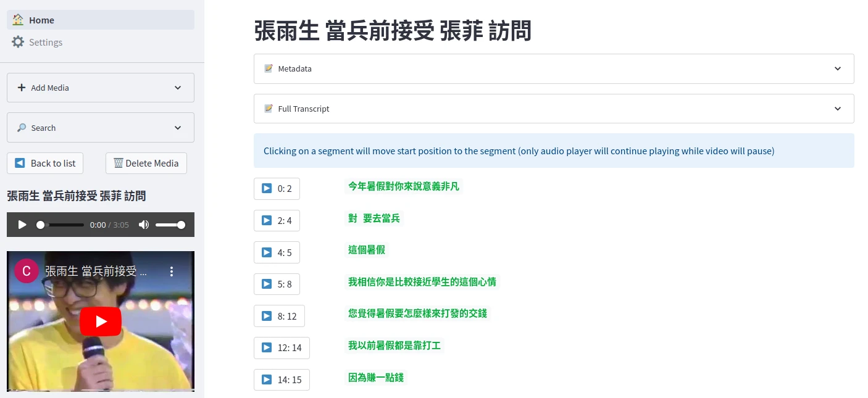Jump to the 12: 14 segment
Viewport: 868px width, 398px height.
[282, 348]
